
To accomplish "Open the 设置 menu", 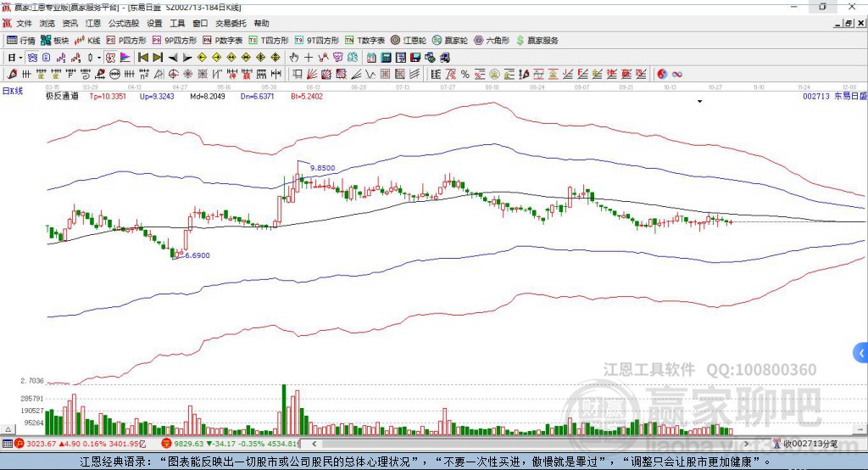I will click(x=154, y=23).
